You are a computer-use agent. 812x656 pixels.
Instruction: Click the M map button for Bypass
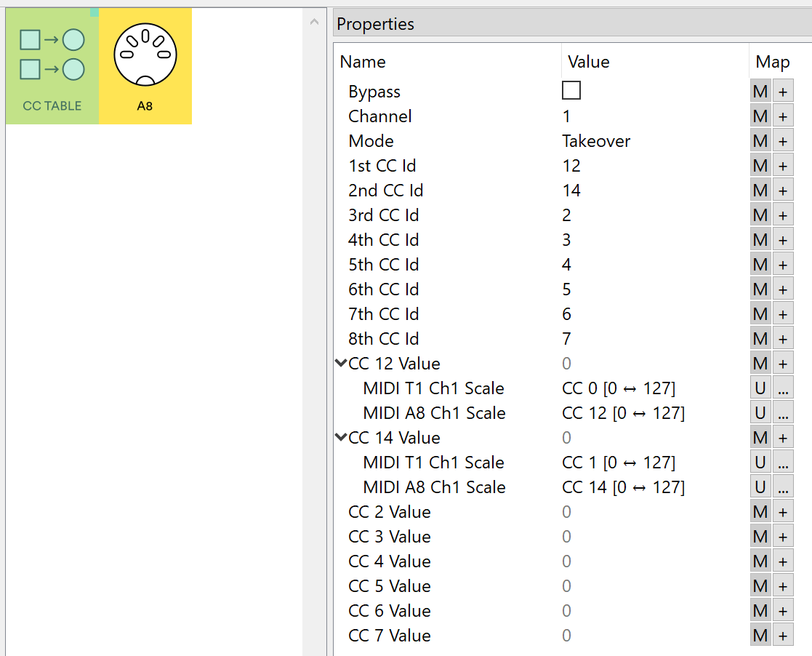tap(760, 92)
